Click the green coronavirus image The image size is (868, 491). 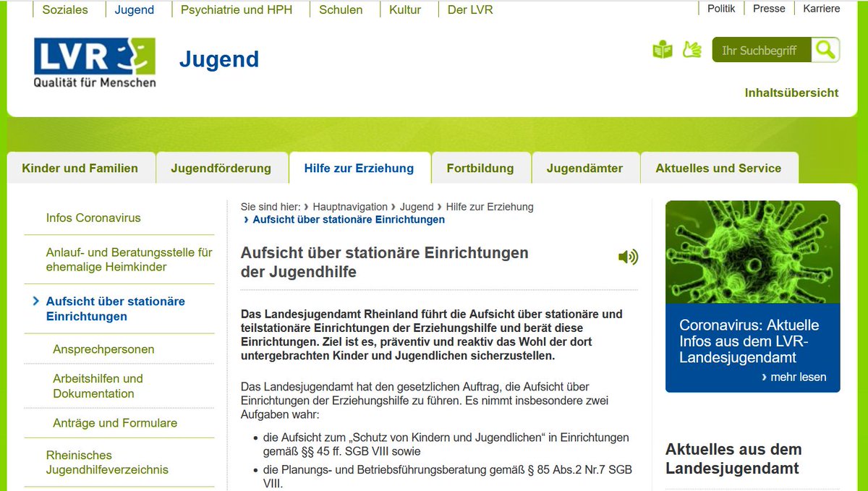[x=753, y=252]
